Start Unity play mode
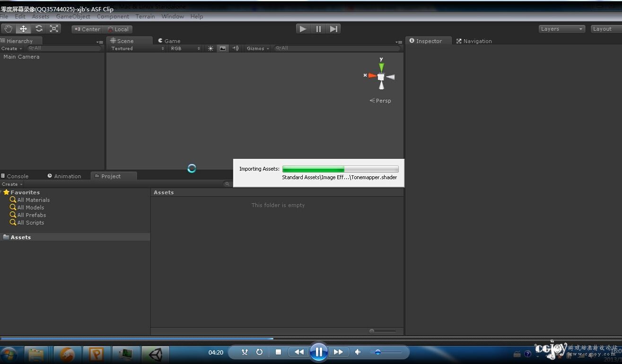Screen dimensions: 622x364 coord(303,29)
